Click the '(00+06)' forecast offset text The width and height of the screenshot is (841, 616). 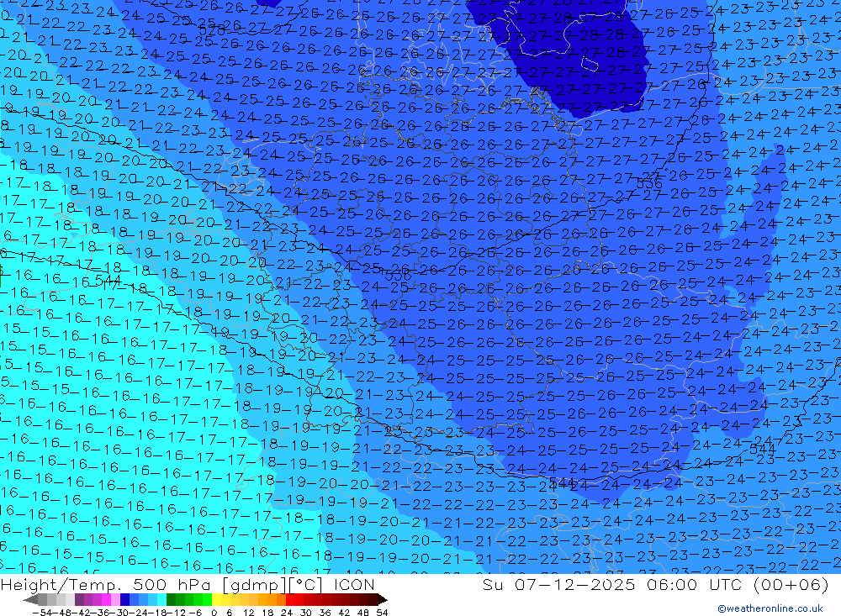(x=791, y=584)
